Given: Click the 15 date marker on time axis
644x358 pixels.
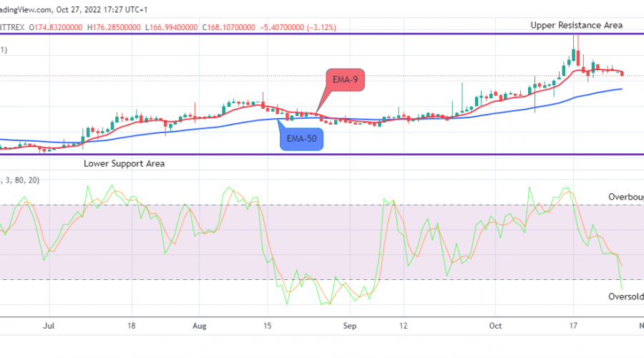Looking at the screenshot, I should coord(268,324).
